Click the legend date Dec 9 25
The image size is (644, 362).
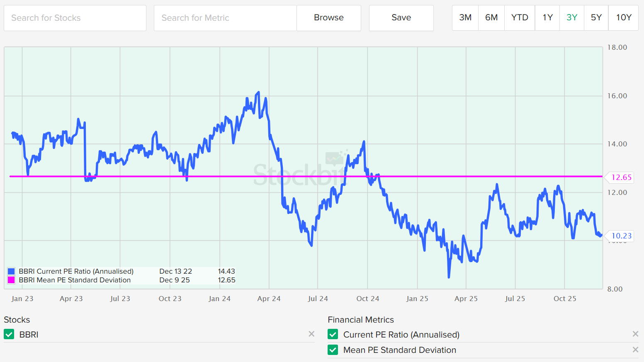(175, 280)
